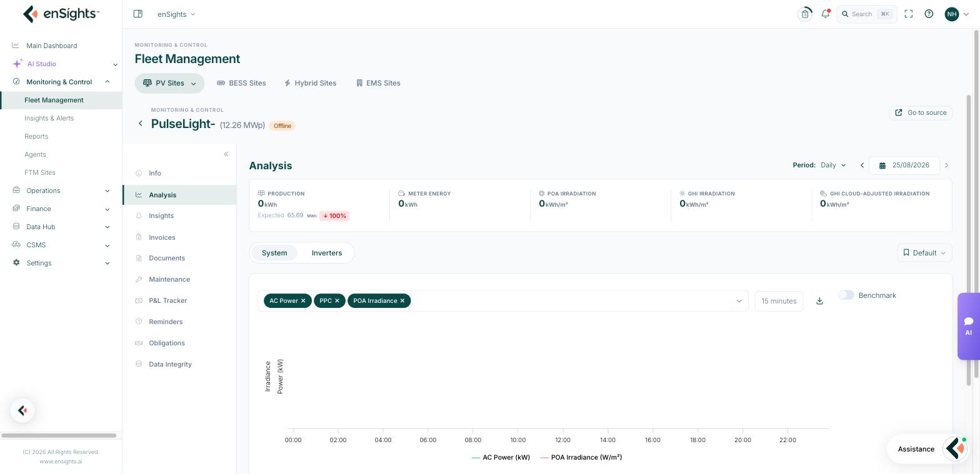Screen dimensions: 980x474
Task: Open the date picker 25/08/2026
Action: click(x=904, y=165)
